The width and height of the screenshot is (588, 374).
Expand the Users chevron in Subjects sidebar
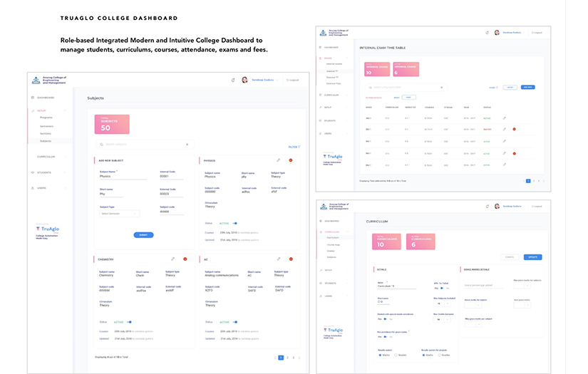pos(65,188)
